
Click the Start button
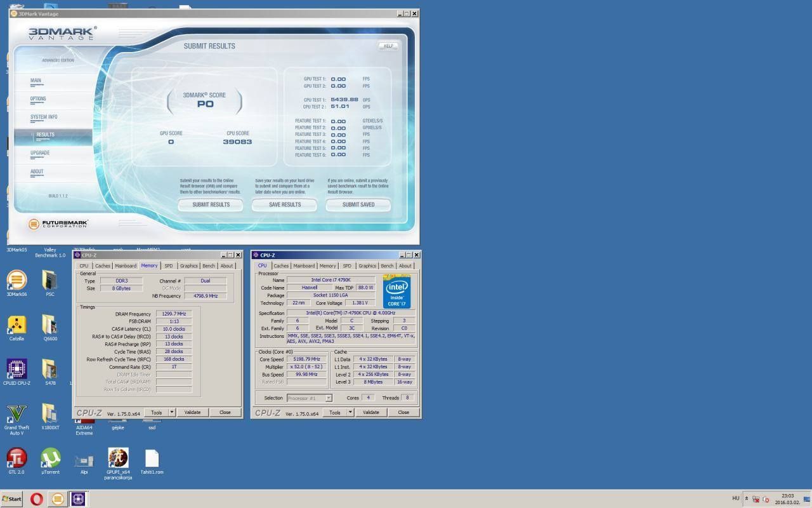click(x=12, y=499)
